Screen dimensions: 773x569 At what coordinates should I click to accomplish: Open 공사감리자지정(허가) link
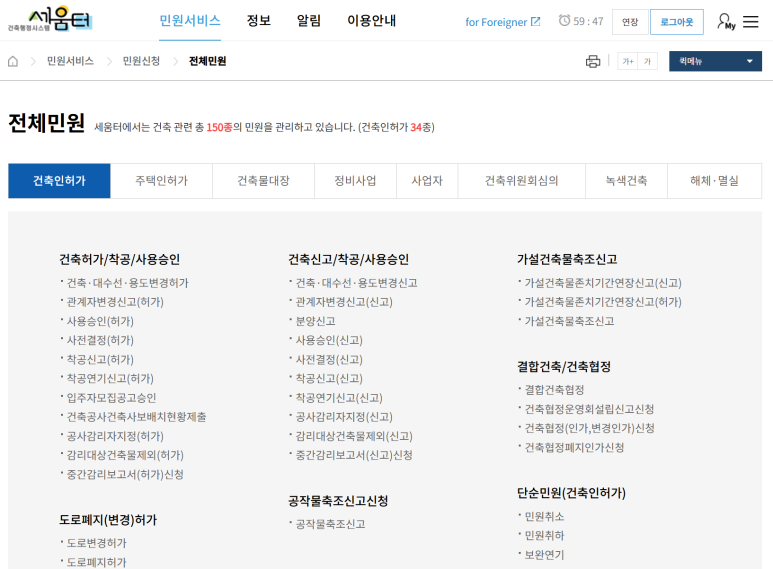(x=115, y=436)
